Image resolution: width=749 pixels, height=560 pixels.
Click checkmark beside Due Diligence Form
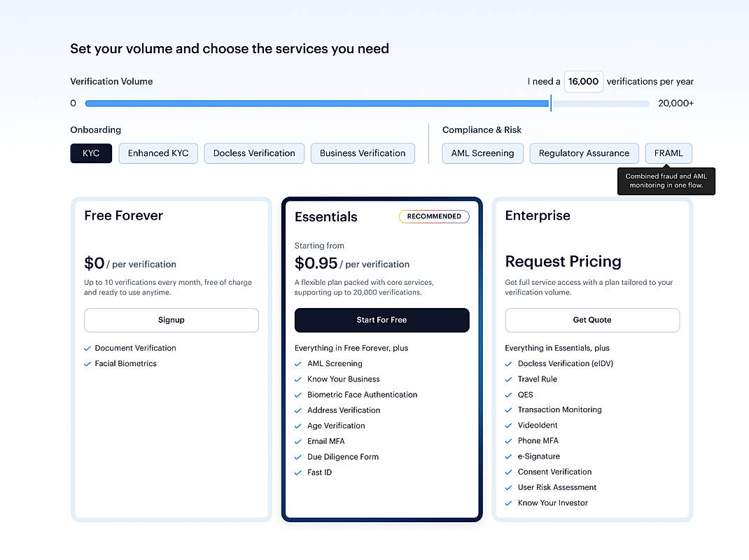click(x=298, y=457)
